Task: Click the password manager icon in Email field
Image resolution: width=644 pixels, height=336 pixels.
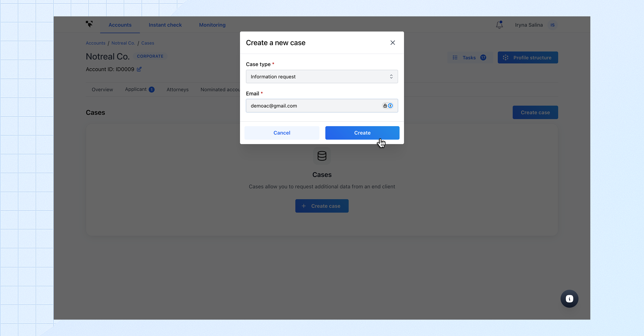Action: pos(388,106)
